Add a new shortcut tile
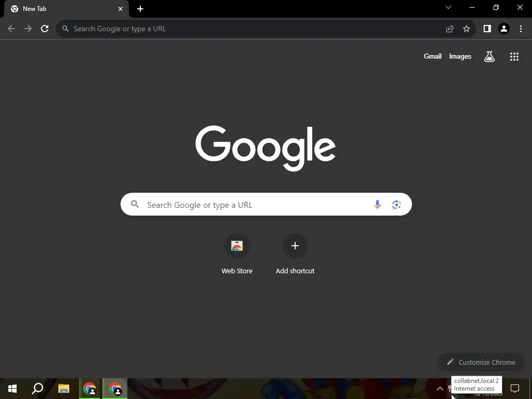Viewport: 532px width, 399px height. pos(295,255)
